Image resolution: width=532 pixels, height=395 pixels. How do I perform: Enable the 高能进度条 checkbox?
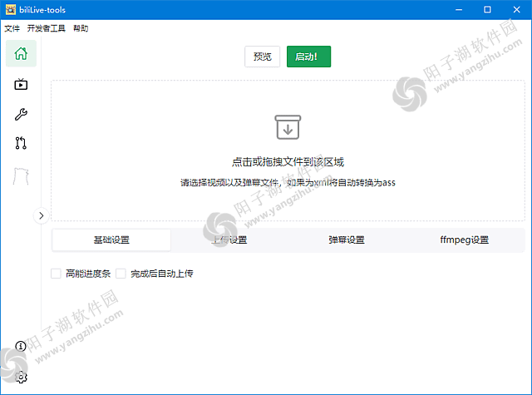pos(56,274)
